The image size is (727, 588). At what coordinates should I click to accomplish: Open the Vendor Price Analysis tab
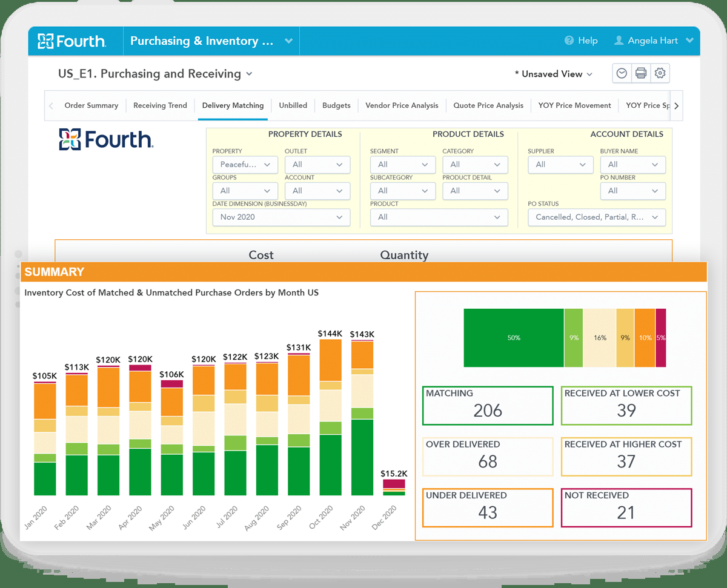point(402,105)
